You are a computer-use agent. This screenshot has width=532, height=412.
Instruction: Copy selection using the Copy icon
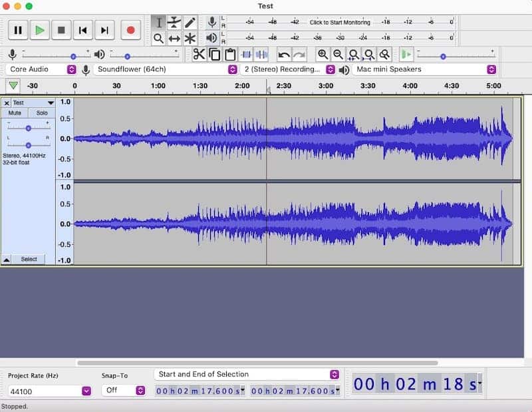click(214, 55)
